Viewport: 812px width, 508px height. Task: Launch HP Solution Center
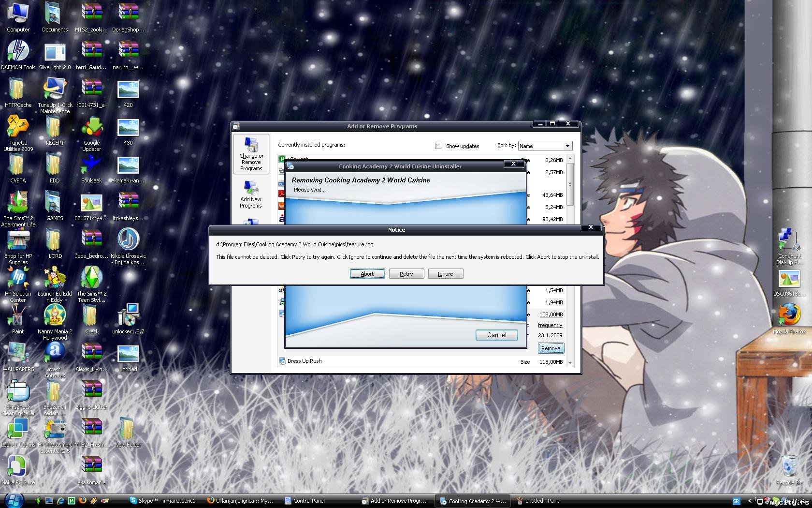point(18,284)
